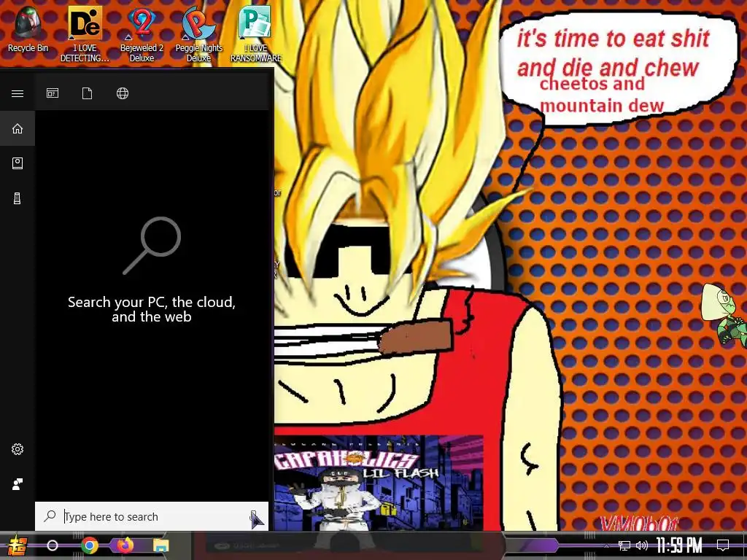
Task: Open the Feedback icon in search sidebar
Action: 18,484
